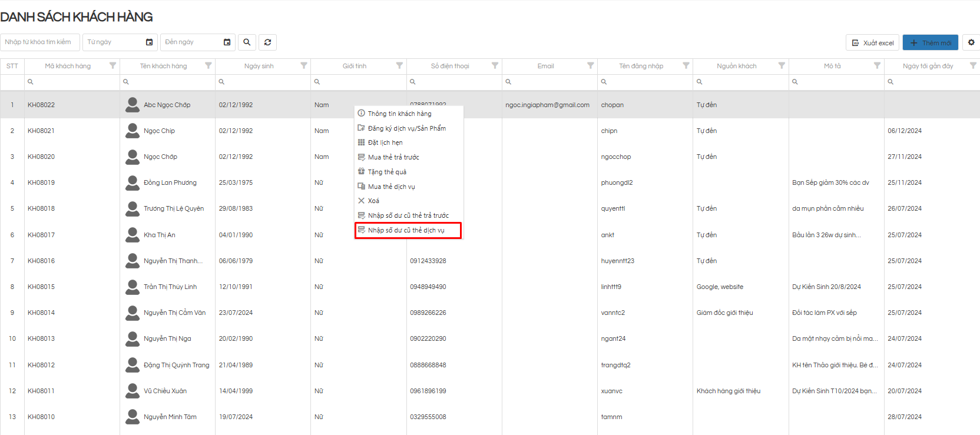Screen dimensions: 980x435
Task: Click filter icon on Email column
Action: pyautogui.click(x=590, y=66)
